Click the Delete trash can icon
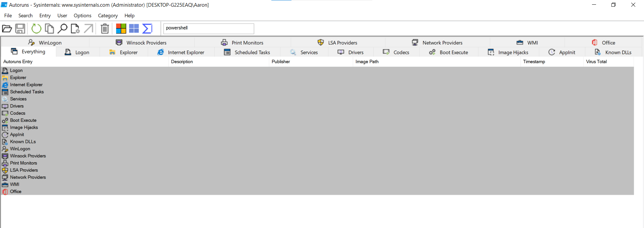 pyautogui.click(x=105, y=29)
